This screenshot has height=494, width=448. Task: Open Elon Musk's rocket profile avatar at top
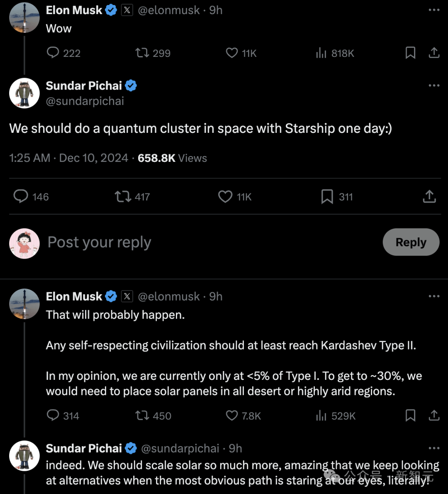tap(24, 17)
